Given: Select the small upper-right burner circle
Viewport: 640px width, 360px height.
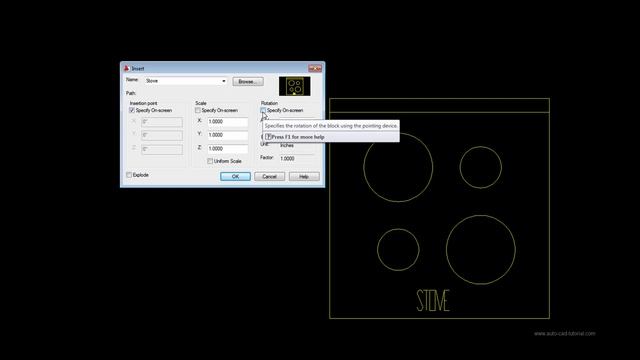Looking at the screenshot, I should click(480, 167).
